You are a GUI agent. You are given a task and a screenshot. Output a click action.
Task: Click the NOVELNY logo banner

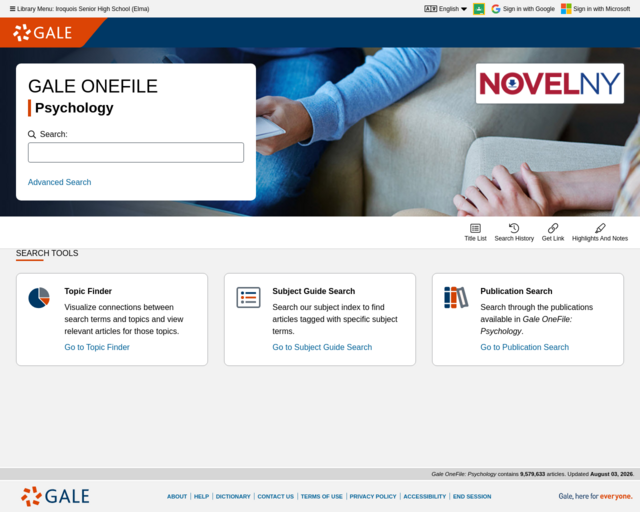[550, 83]
